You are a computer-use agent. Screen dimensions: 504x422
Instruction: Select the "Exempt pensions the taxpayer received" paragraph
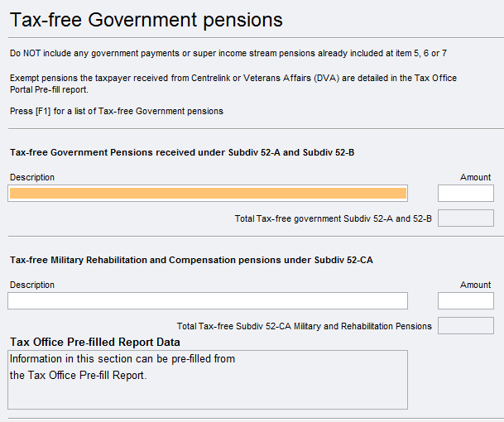(x=233, y=83)
